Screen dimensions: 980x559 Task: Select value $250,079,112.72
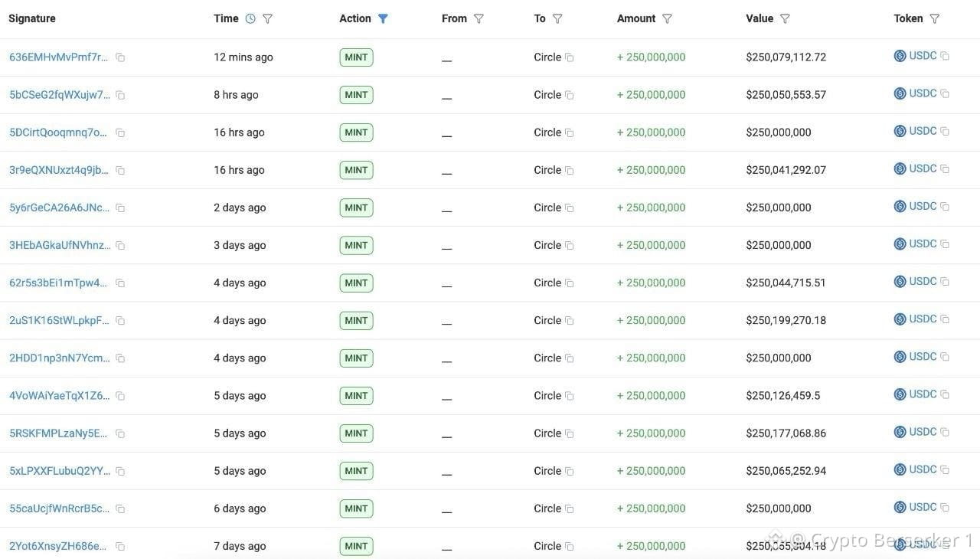786,57
